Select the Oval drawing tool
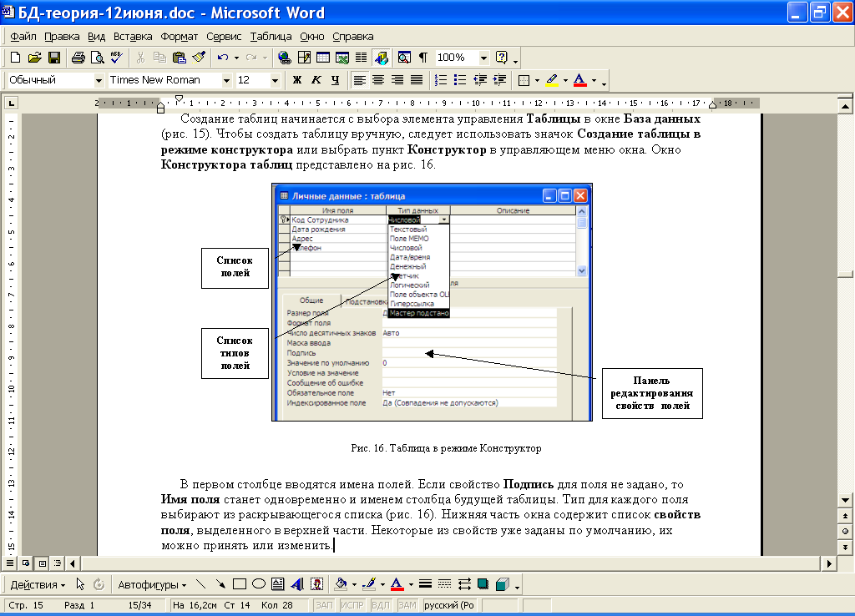The height and width of the screenshot is (616, 855). click(x=259, y=584)
